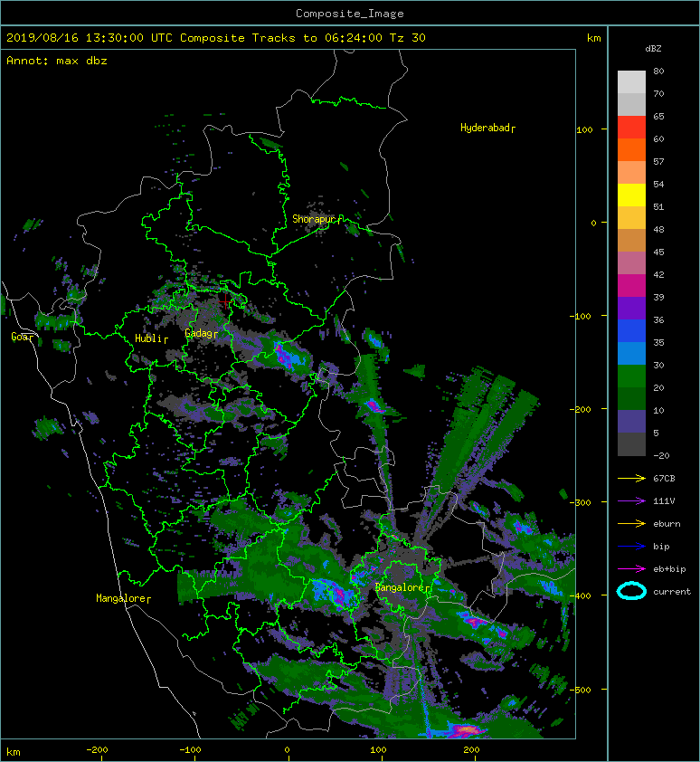Click the light blue 30 dBZ swatch
700x762 pixels.
[x=631, y=354]
